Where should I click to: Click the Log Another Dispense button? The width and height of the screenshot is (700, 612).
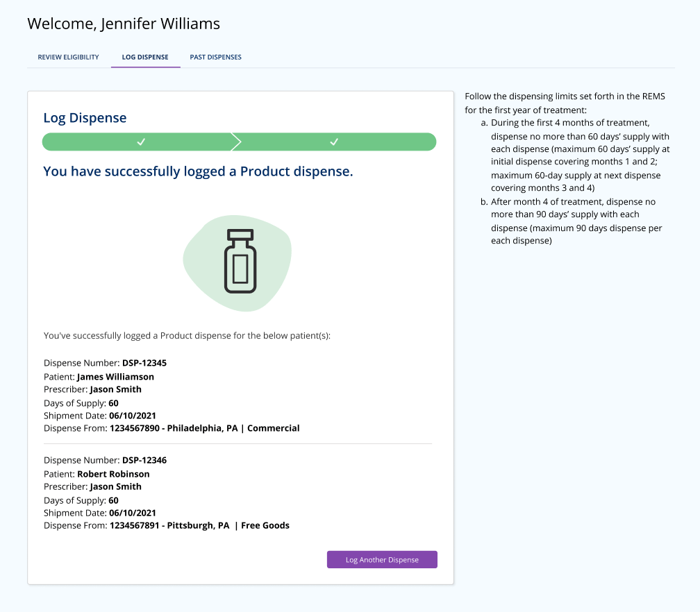pyautogui.click(x=382, y=559)
